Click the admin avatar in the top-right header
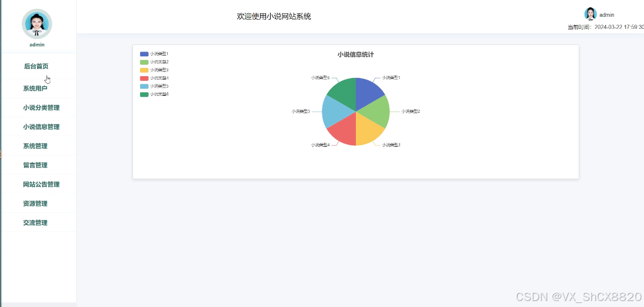 tap(590, 14)
